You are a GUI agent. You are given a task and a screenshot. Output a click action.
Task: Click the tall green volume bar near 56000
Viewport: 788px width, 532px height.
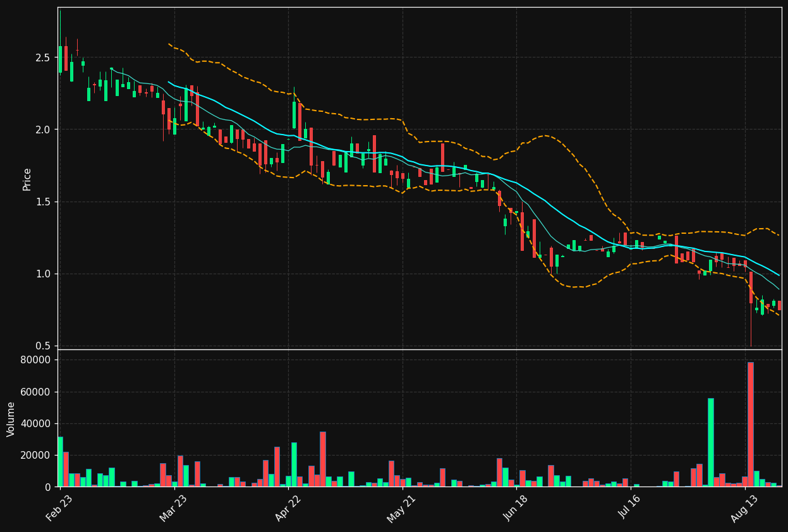711,442
